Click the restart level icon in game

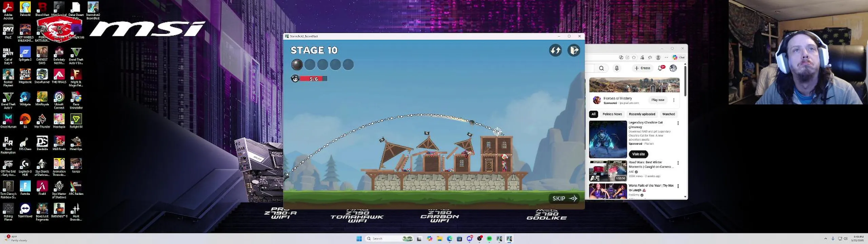tap(555, 50)
